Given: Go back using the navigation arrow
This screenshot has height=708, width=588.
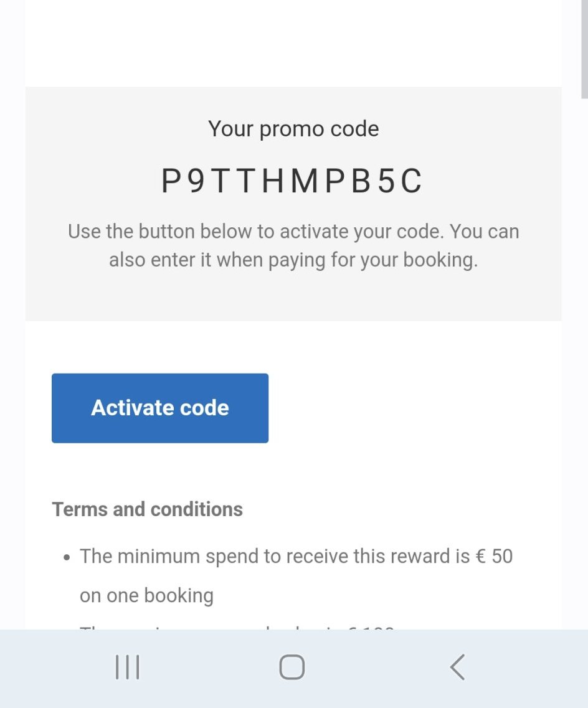Looking at the screenshot, I should 457,668.
